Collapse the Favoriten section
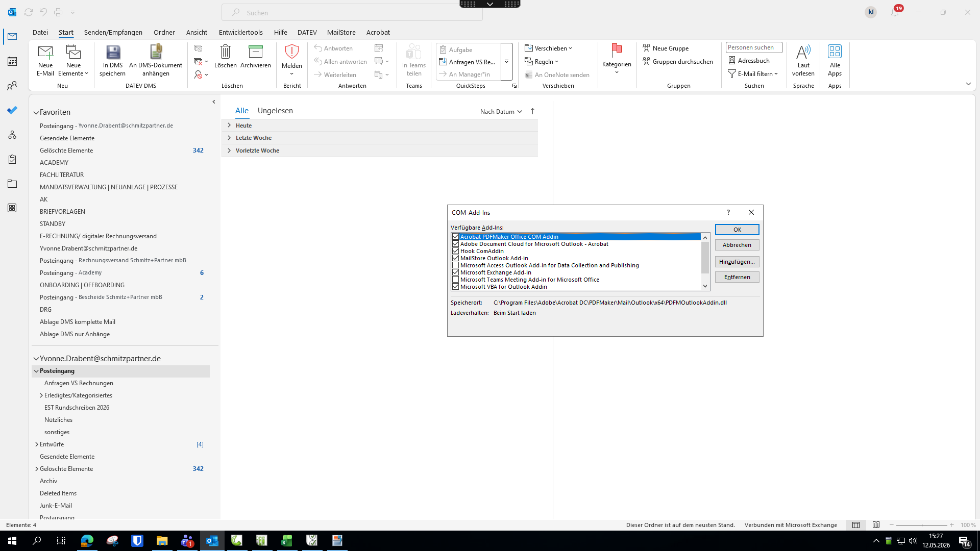Screen dimensions: 980x551 click(36, 112)
